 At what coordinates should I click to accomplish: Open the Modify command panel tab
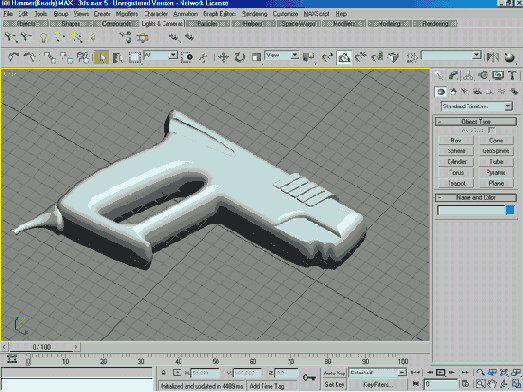[453, 76]
